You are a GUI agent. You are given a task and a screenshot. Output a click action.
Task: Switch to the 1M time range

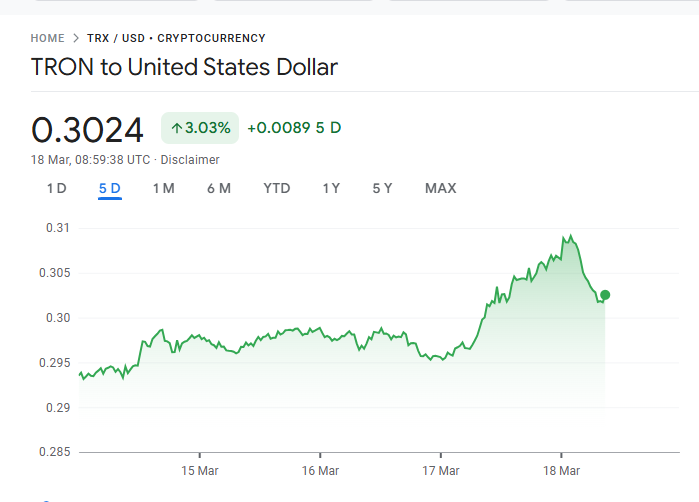coord(164,188)
